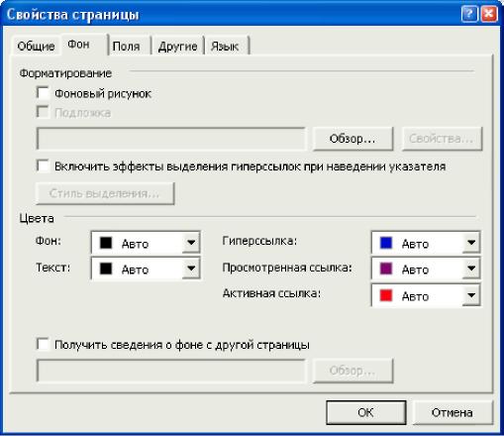Screen dimensions: 504x436
Task: Toggle the Подложка checkbox
Action: tap(43, 112)
